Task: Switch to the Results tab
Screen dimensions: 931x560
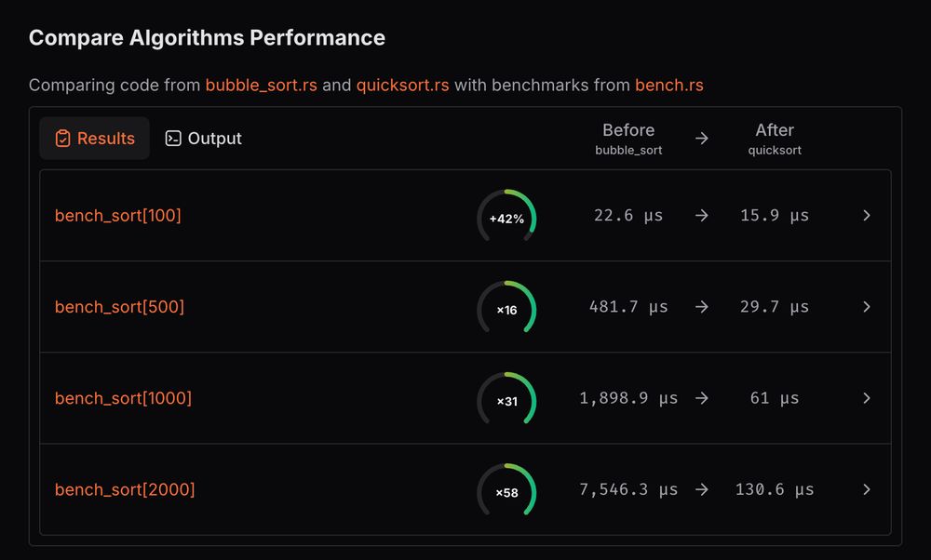Action: pyautogui.click(x=95, y=139)
